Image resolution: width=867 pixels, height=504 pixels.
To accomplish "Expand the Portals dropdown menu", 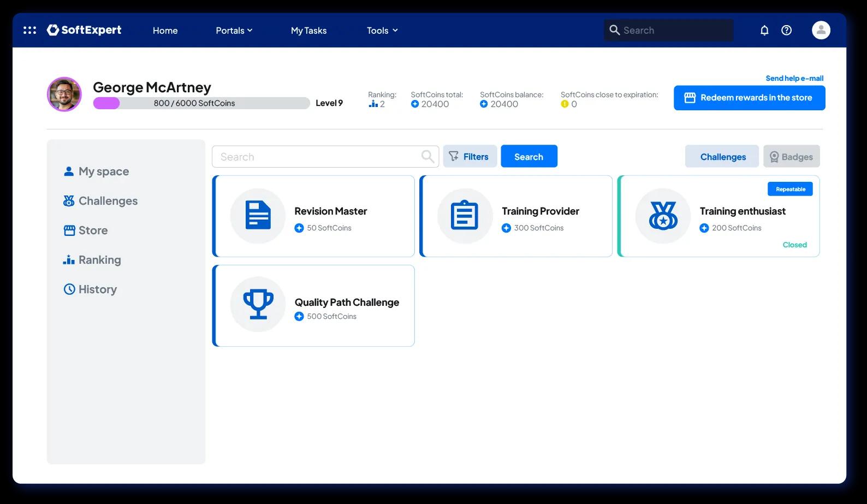I will pyautogui.click(x=234, y=31).
